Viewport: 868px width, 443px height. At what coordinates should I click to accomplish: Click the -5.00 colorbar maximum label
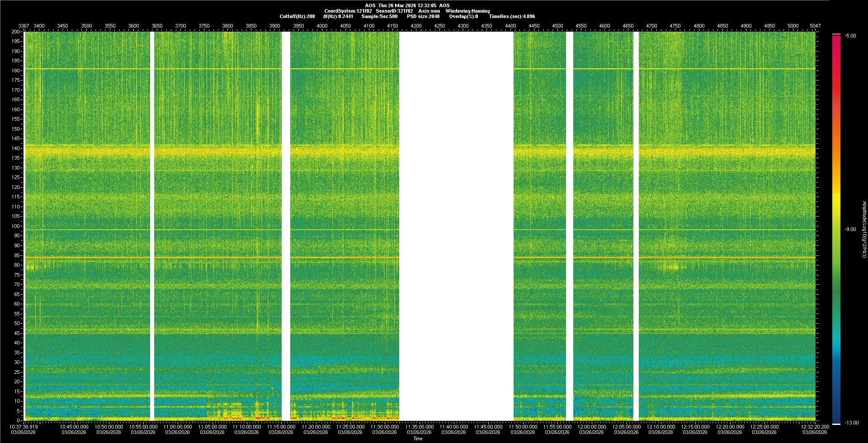click(x=850, y=36)
